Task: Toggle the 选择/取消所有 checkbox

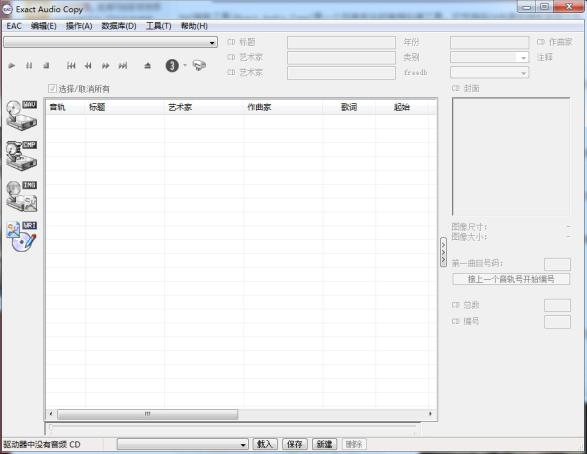Action: 52,88
